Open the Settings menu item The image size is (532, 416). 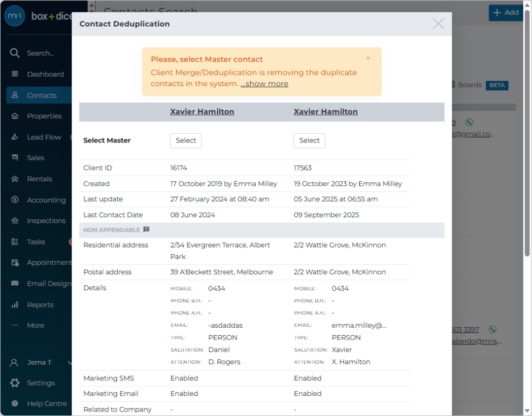coord(41,382)
